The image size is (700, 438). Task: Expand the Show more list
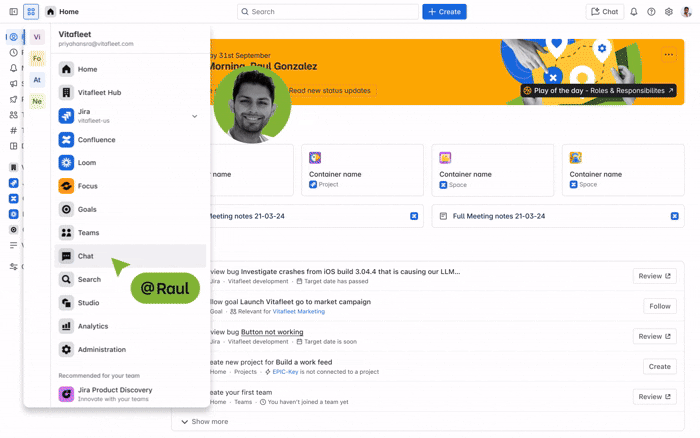click(x=204, y=422)
